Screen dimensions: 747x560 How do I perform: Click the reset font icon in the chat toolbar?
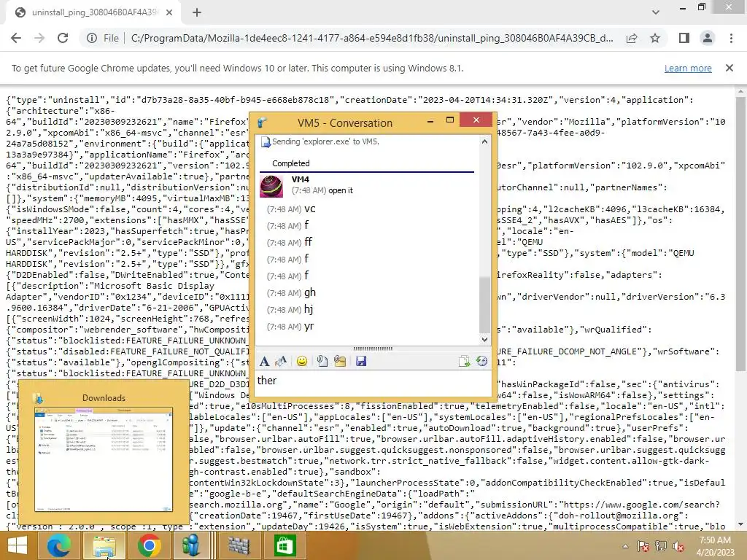coord(281,362)
